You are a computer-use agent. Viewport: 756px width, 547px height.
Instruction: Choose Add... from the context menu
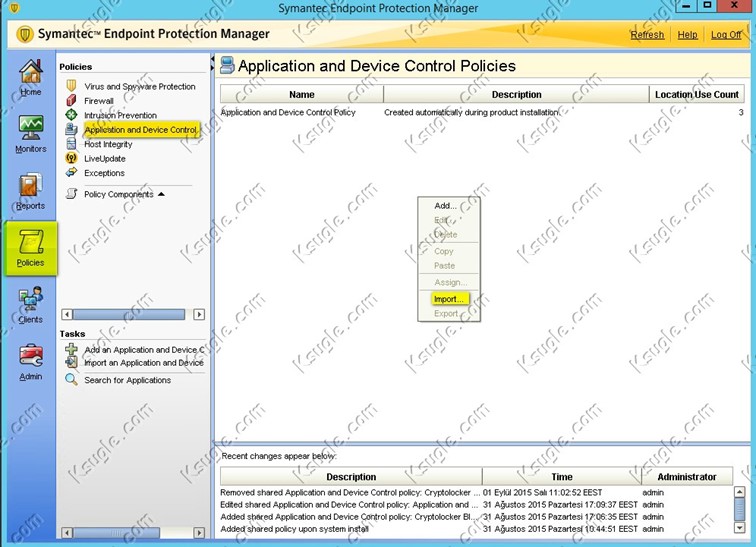(446, 206)
